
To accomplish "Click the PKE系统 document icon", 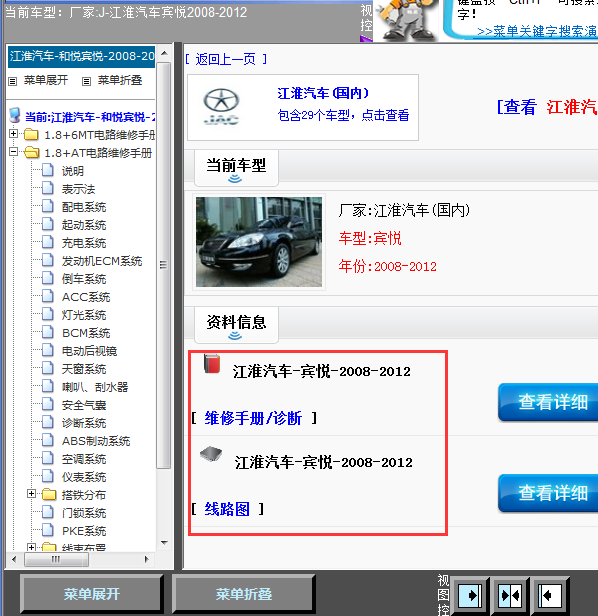I will click(x=48, y=530).
